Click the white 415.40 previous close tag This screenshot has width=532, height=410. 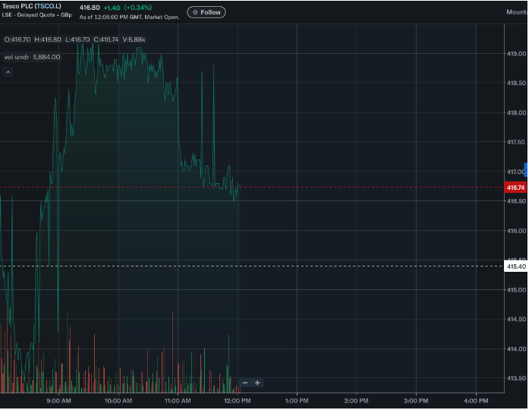(x=516, y=266)
